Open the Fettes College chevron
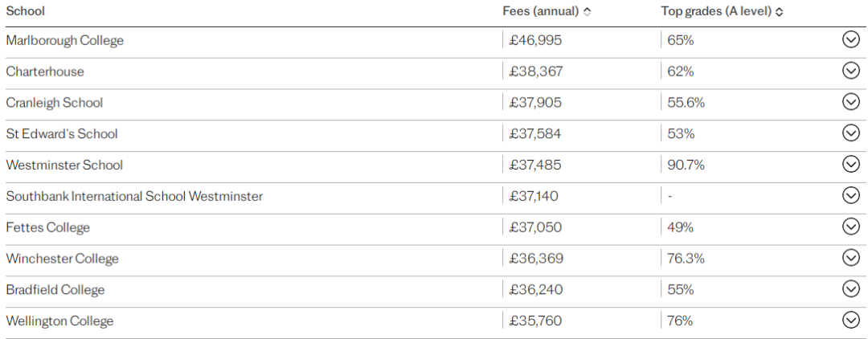868x339 pixels. (850, 227)
